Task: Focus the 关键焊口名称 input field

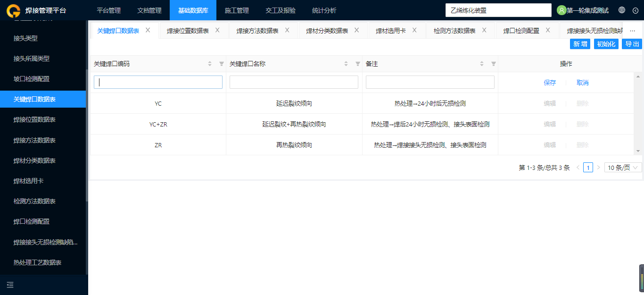Action: [294, 82]
